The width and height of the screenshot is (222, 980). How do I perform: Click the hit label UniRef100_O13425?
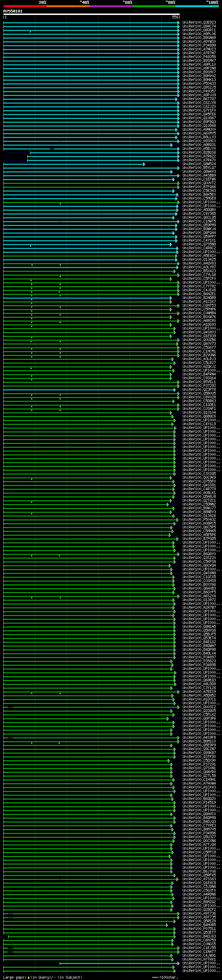point(199,259)
